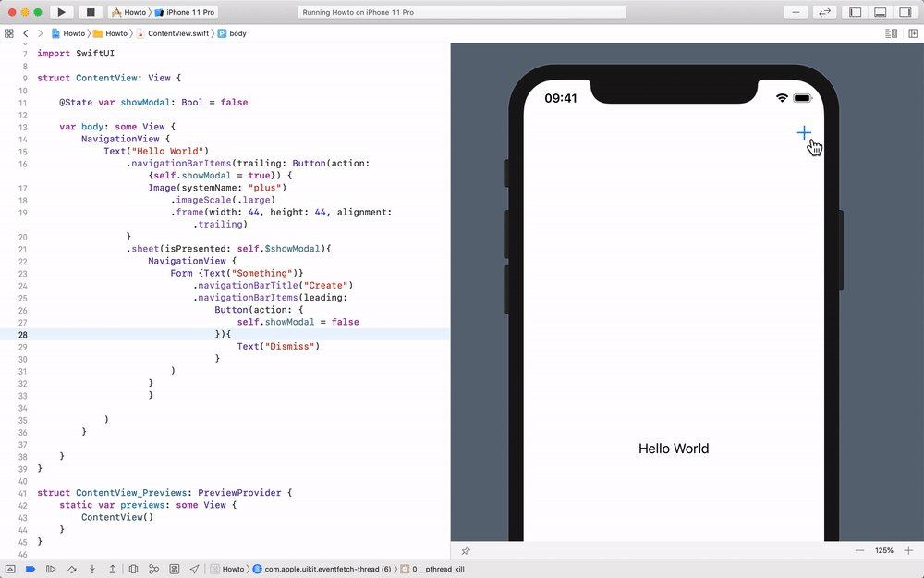Viewport: 924px width, 578px height.
Task: Adjust the simulator zoom level at 125%
Action: 884,549
